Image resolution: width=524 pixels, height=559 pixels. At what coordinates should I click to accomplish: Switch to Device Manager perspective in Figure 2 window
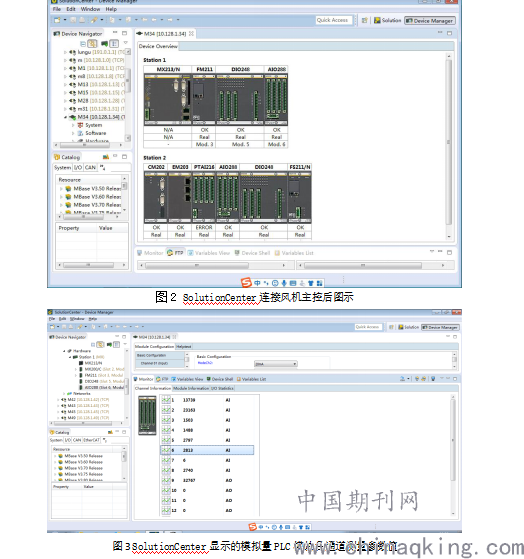pyautogui.click(x=430, y=21)
